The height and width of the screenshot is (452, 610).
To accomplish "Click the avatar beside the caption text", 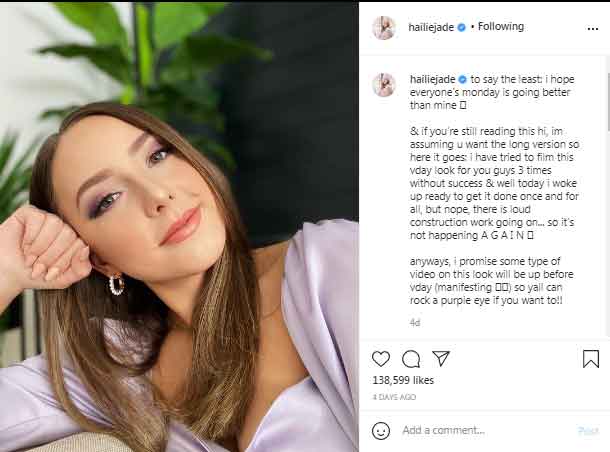I will click(x=384, y=85).
